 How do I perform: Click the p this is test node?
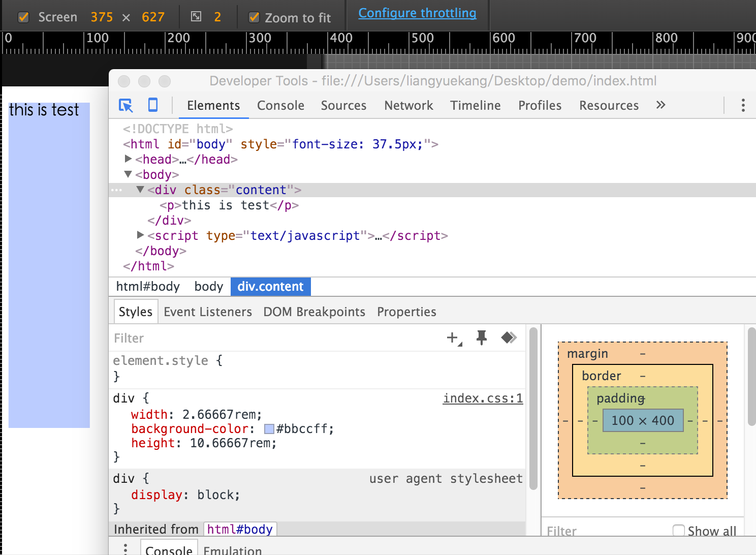[x=229, y=205]
